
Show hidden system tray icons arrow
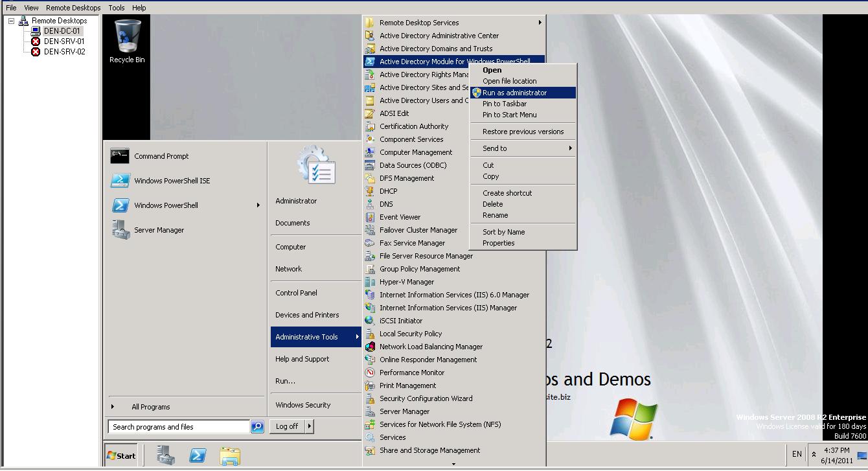814,455
